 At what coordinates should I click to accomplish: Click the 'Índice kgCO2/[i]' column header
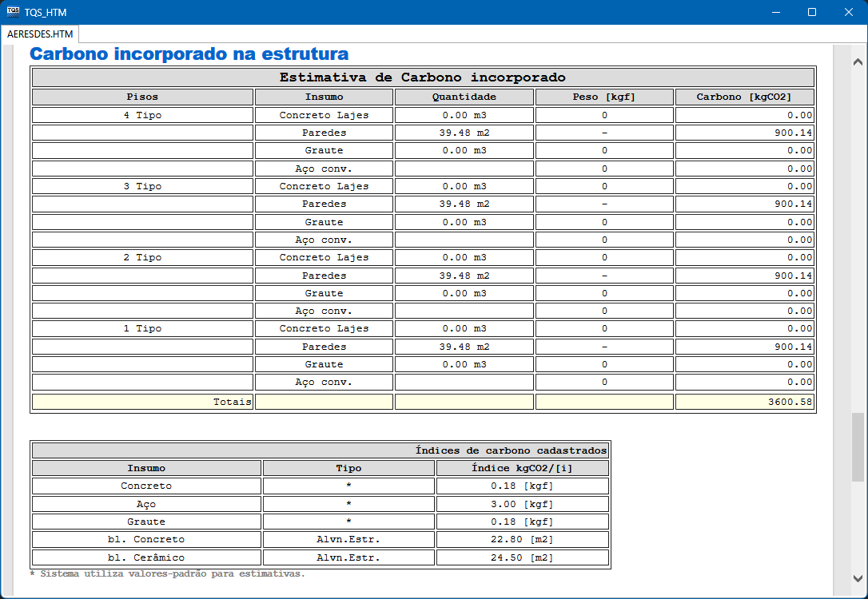click(523, 468)
